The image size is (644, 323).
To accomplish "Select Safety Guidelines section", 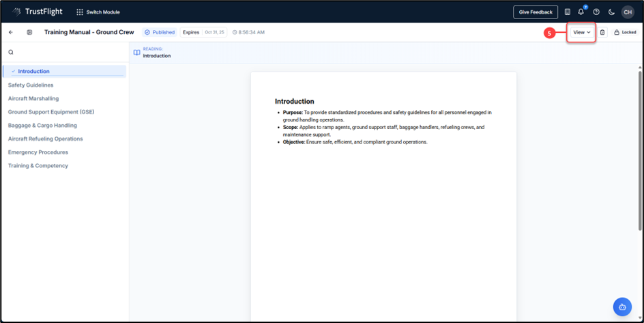I will pos(31,85).
